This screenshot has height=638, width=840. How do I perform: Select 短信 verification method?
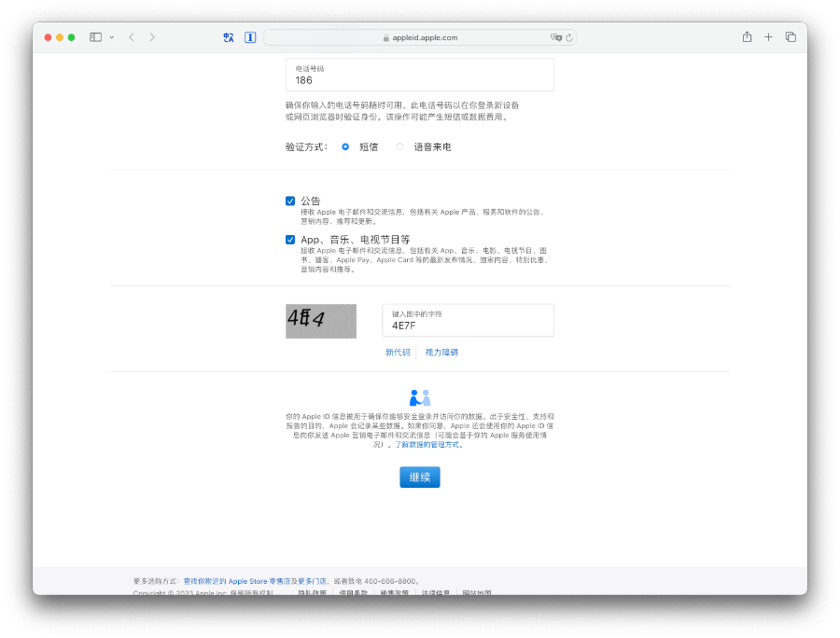(x=345, y=146)
